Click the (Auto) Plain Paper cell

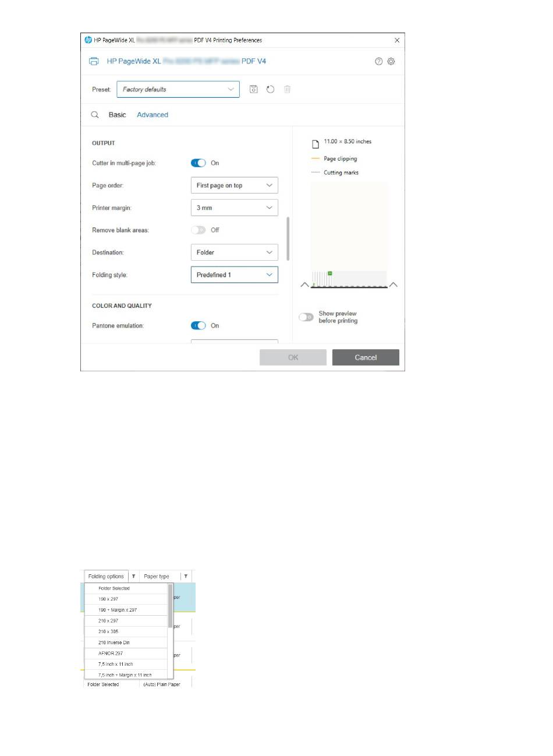click(x=162, y=684)
